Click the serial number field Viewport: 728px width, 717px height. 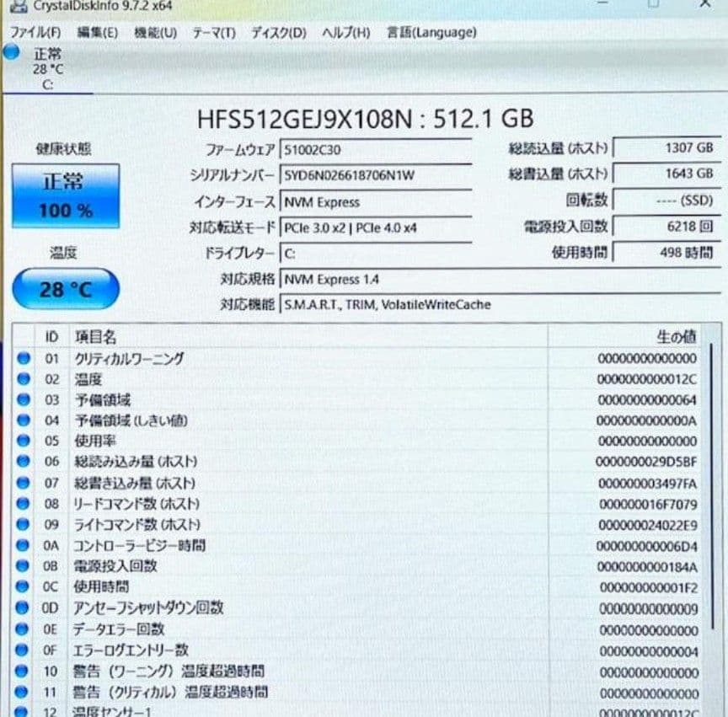point(376,175)
